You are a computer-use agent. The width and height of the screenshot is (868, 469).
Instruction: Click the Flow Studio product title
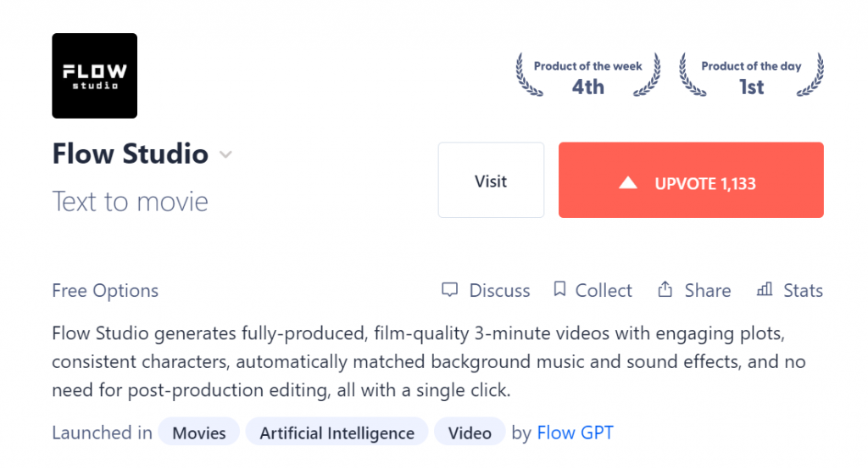point(130,154)
